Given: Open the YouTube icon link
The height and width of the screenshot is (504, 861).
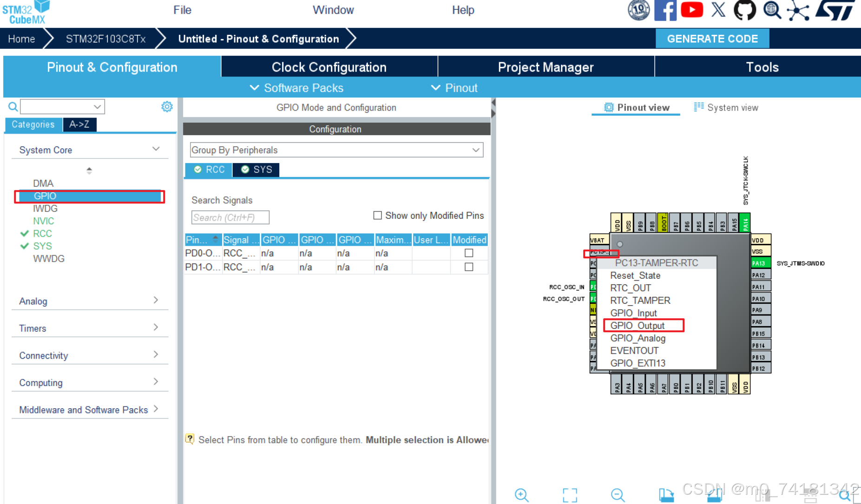Looking at the screenshot, I should (692, 10).
